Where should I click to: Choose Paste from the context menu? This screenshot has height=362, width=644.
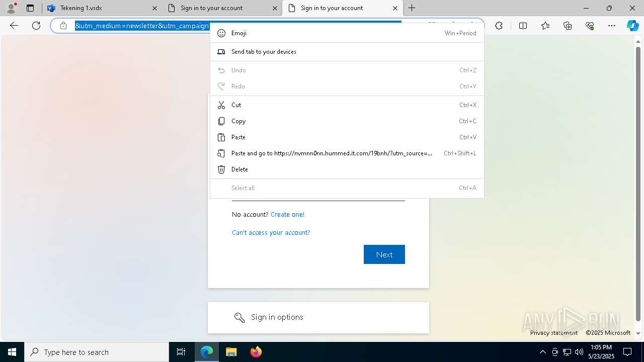(347, 137)
